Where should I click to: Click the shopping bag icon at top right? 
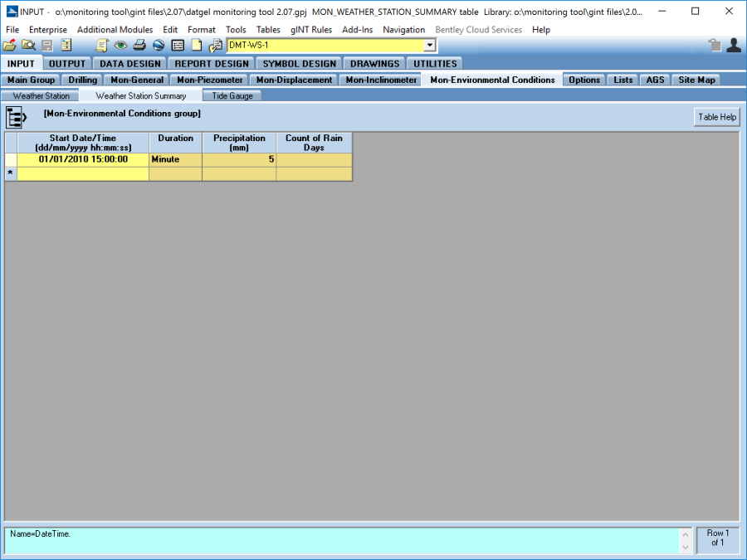coord(715,46)
